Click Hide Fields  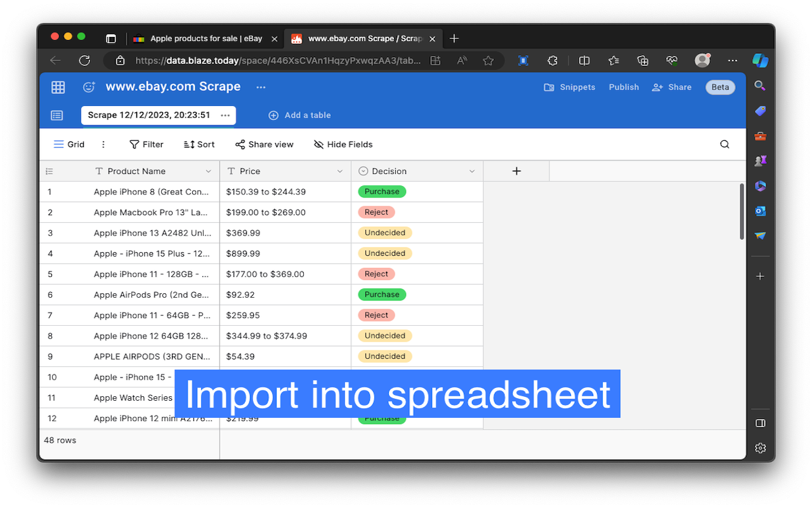pos(343,144)
